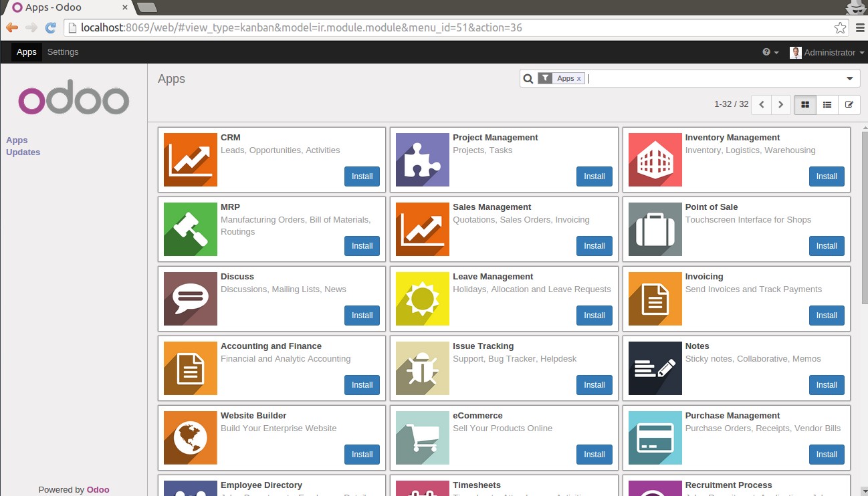This screenshot has height=496, width=868.
Task: Go to next page of apps
Action: click(780, 104)
